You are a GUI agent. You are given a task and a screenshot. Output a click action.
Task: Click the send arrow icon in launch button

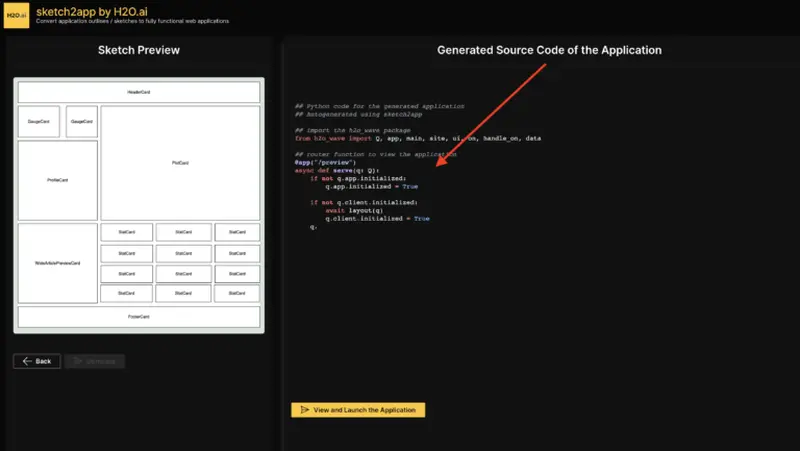tap(305, 410)
